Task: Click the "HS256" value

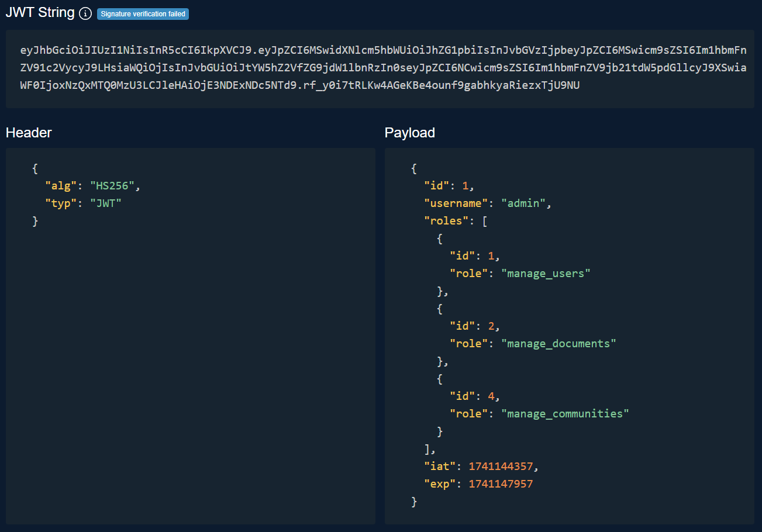Action: [112, 186]
